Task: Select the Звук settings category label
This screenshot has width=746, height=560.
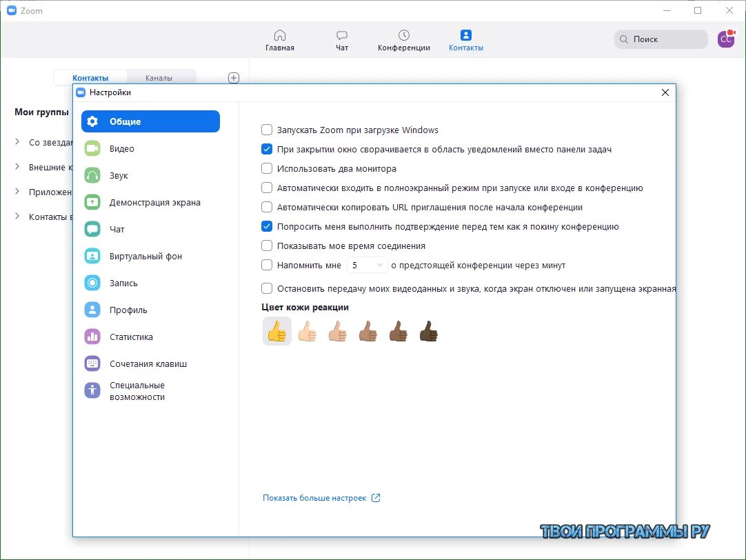Action: pyautogui.click(x=119, y=176)
